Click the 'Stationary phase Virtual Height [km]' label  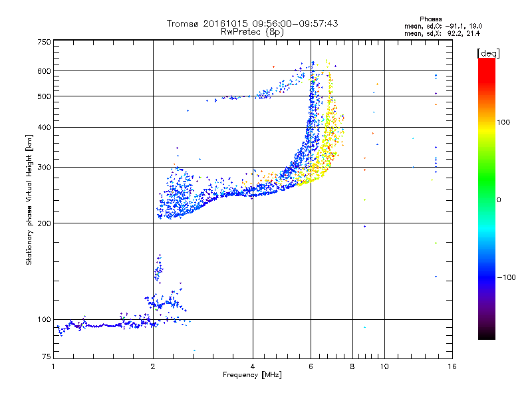[x=29, y=199]
